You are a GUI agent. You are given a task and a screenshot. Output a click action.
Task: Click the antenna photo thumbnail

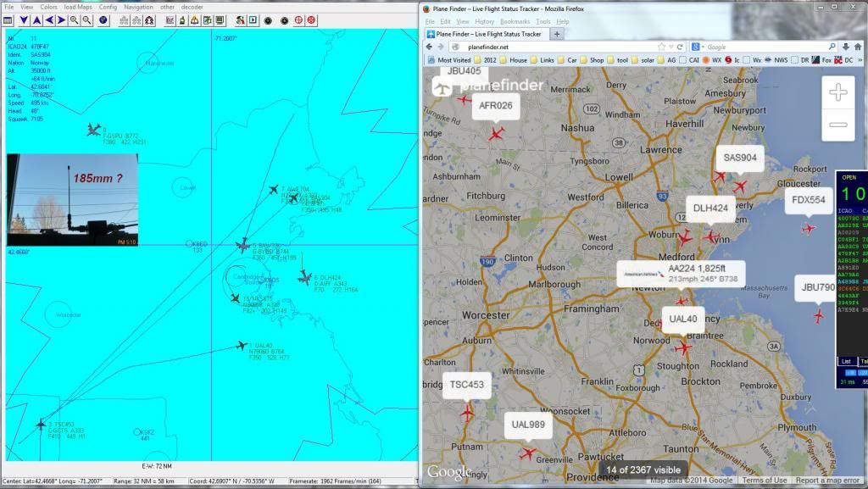tap(73, 200)
